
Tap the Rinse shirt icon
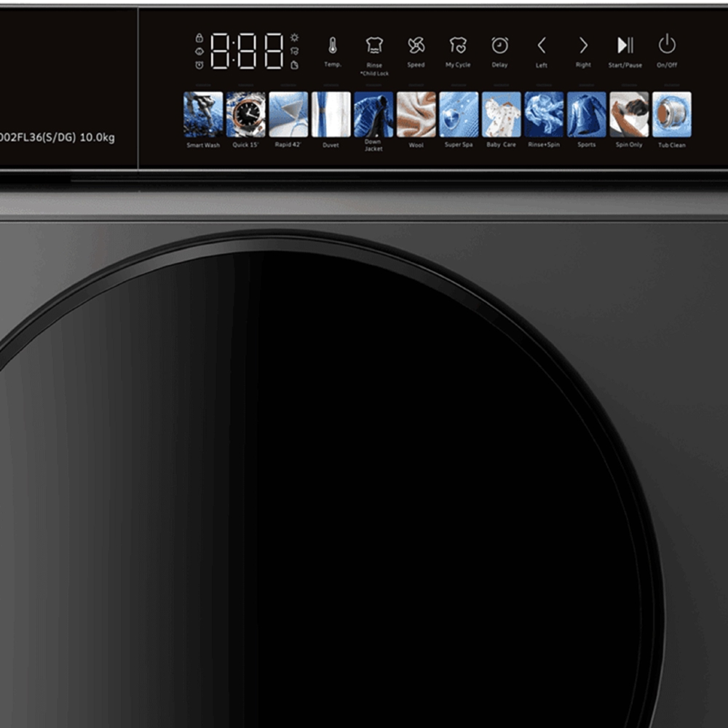point(374,46)
